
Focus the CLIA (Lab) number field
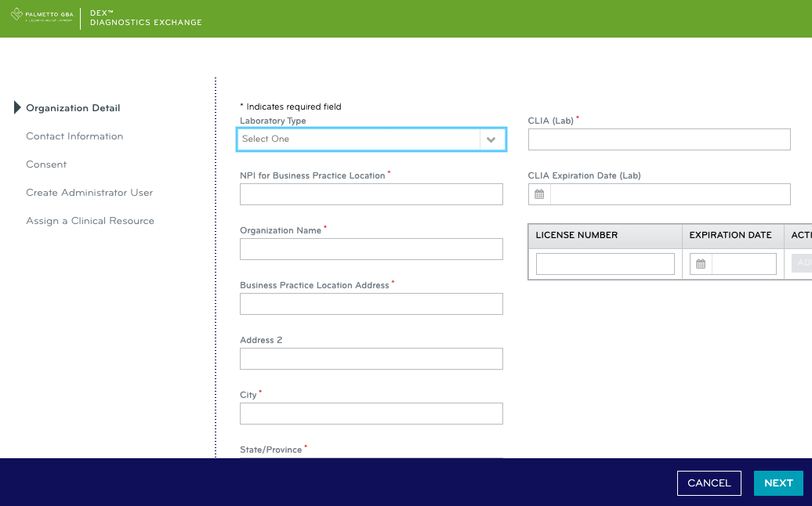pos(659,139)
